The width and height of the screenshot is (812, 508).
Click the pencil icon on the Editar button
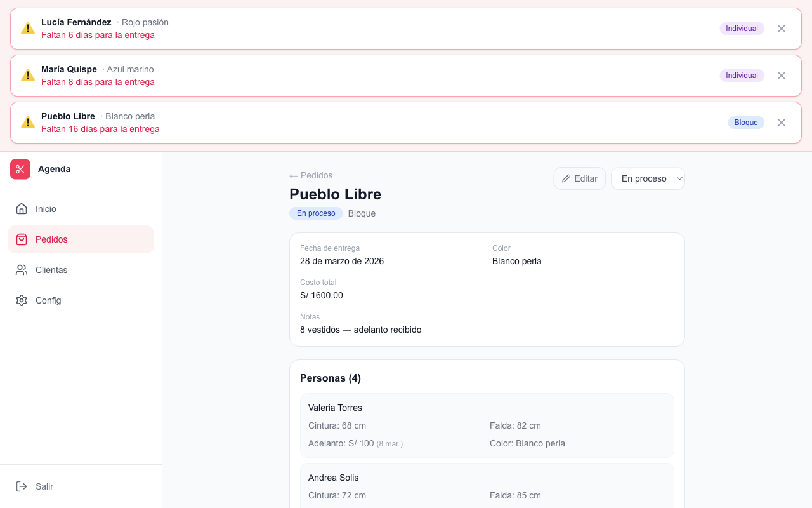566,178
